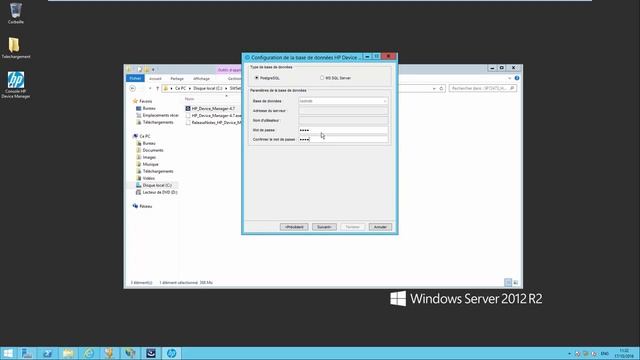Select Vidéos under Ce PC

click(145, 178)
